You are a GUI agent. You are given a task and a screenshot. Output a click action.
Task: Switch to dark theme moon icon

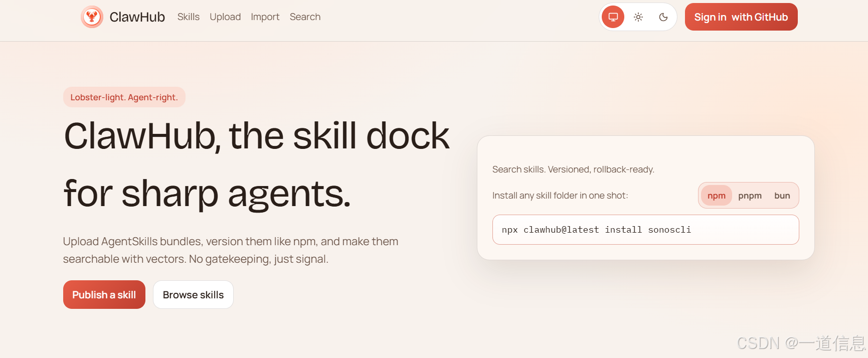point(663,17)
